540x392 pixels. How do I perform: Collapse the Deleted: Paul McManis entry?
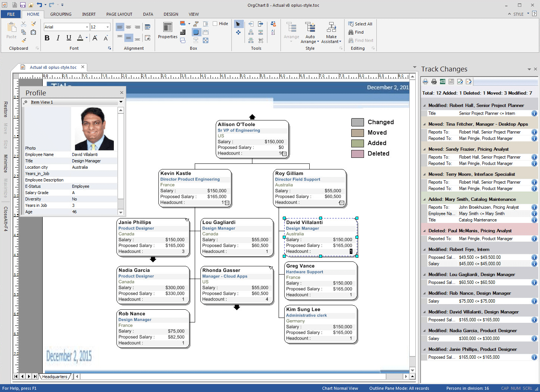point(424,231)
